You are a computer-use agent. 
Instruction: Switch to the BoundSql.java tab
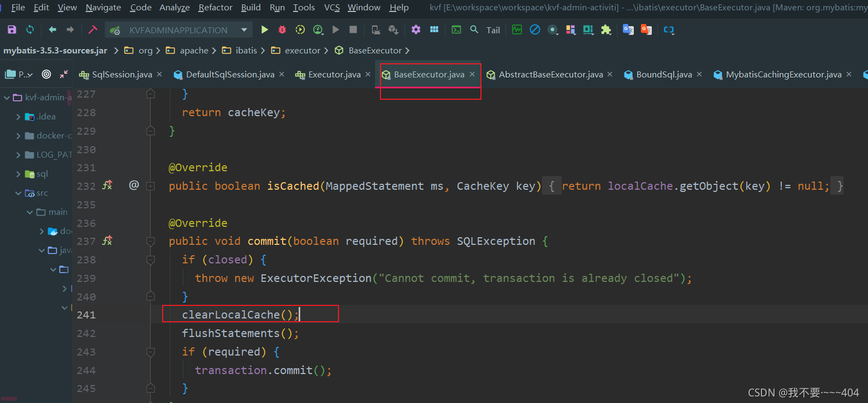(664, 75)
